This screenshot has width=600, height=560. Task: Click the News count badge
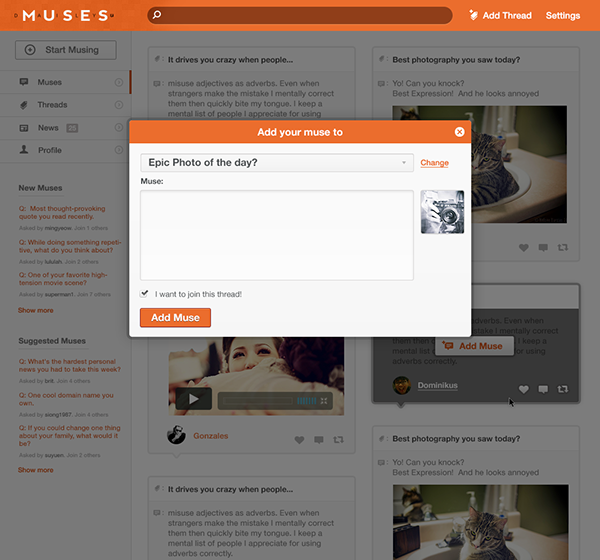[x=72, y=128]
